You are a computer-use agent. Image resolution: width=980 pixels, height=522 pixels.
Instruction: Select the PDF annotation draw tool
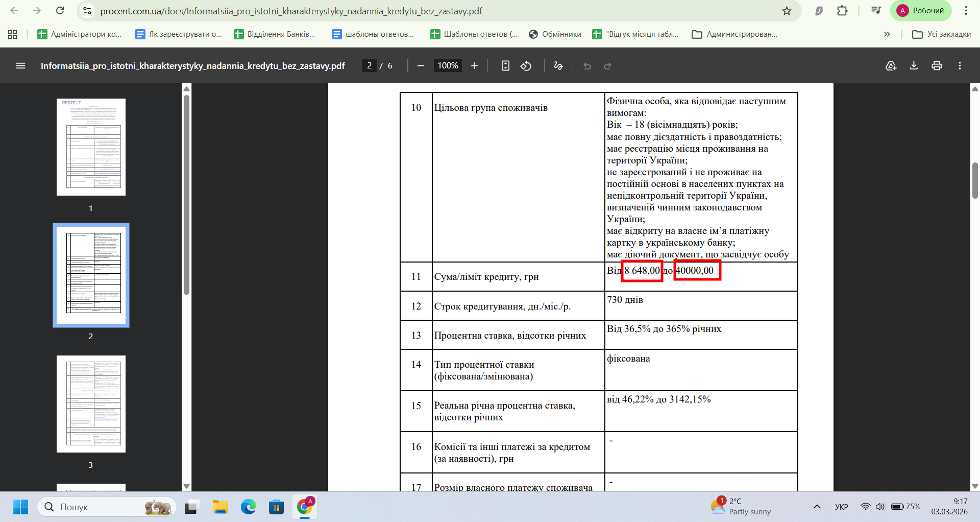pos(558,66)
